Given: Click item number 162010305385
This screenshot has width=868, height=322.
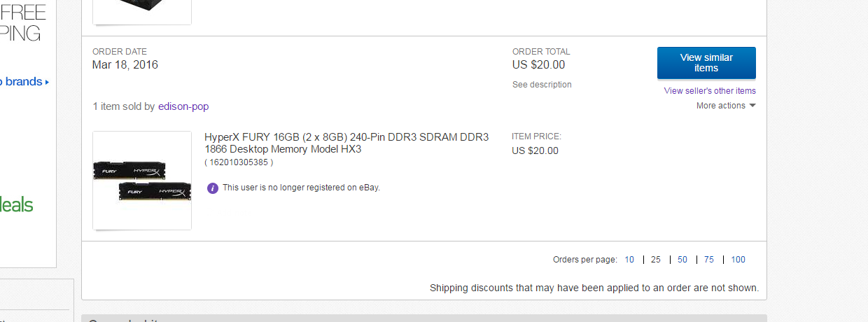Looking at the screenshot, I should (239, 162).
